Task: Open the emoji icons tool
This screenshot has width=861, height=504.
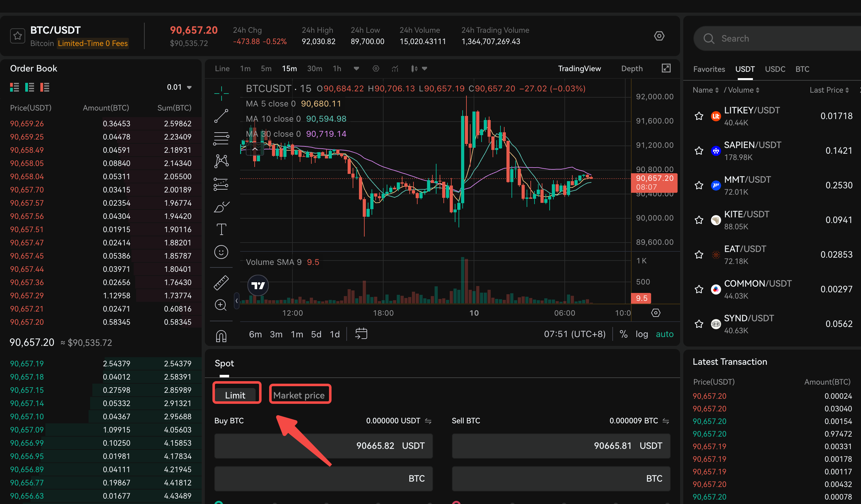Action: tap(221, 252)
